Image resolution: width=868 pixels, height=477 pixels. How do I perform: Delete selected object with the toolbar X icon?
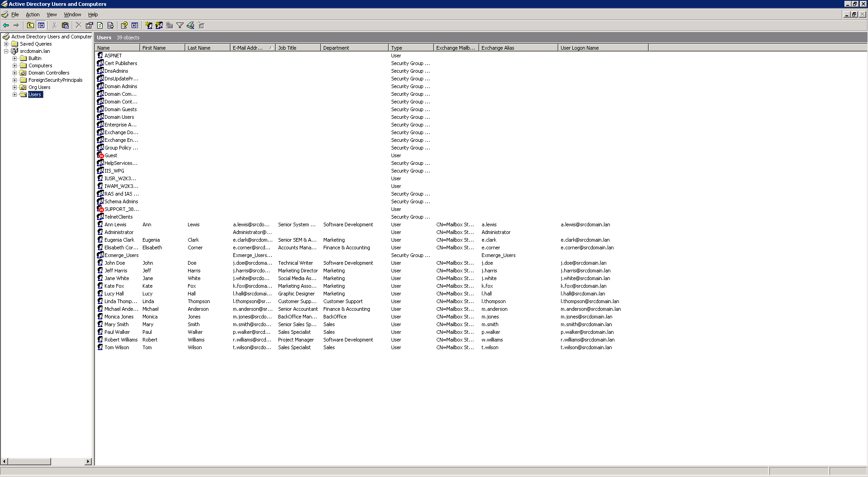click(78, 25)
